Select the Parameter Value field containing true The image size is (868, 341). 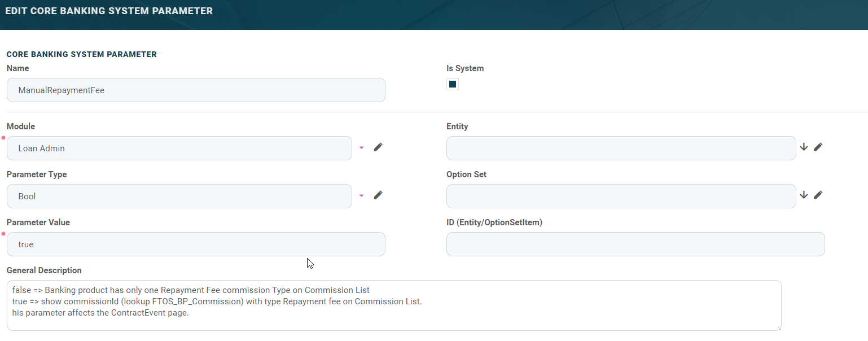pyautogui.click(x=196, y=244)
